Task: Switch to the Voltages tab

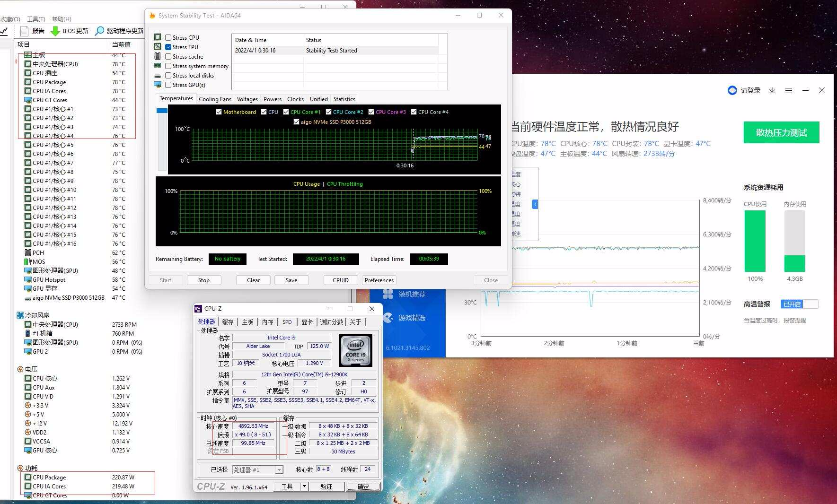Action: pos(247,99)
